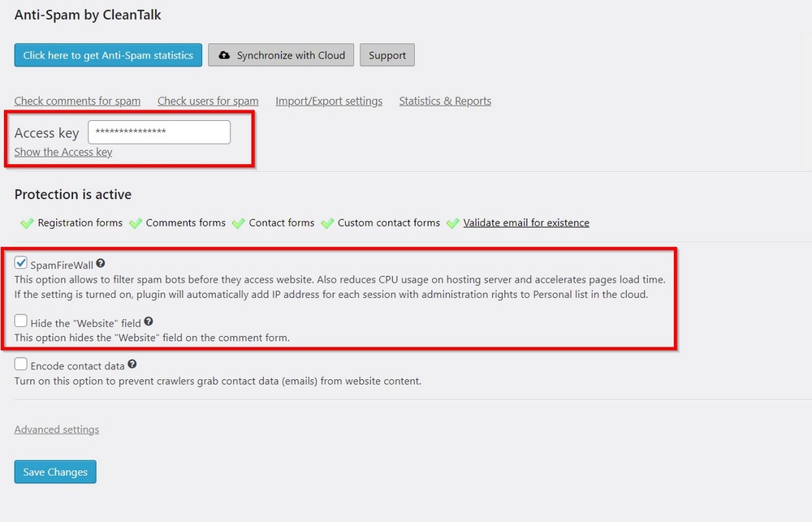Screen dimensions: 812x522
Task: Open help icon beside Hide the "Website" field
Action: [149, 321]
